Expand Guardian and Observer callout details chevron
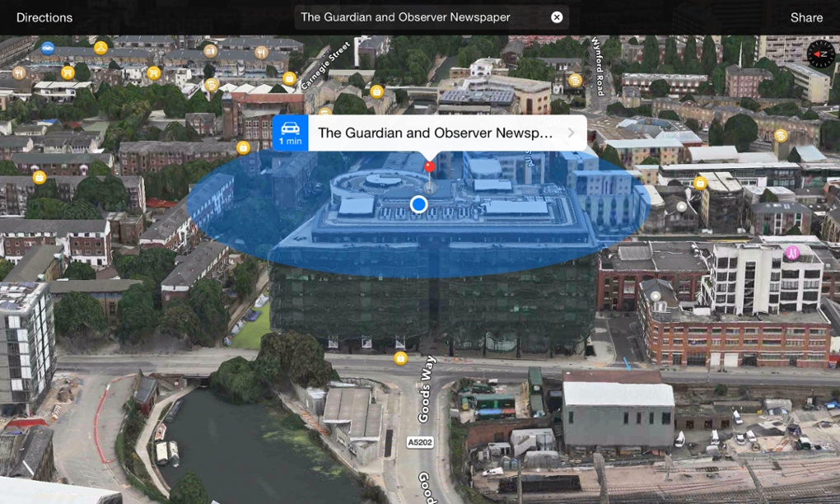The height and width of the screenshot is (504, 840). (572, 133)
